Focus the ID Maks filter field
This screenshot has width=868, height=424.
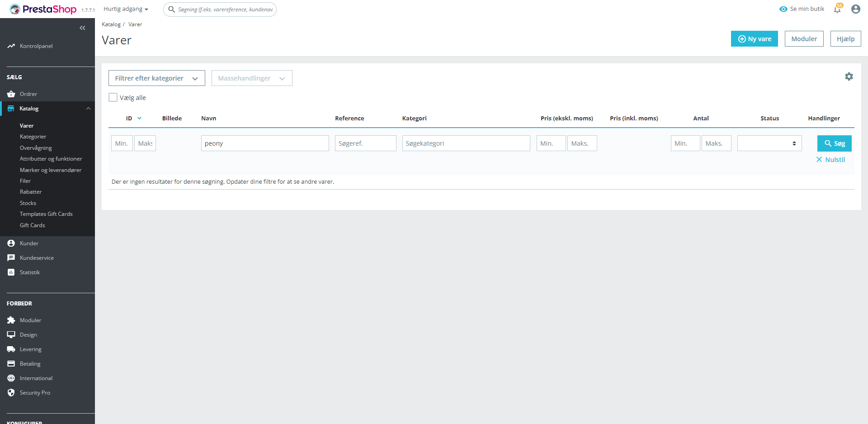coord(145,143)
